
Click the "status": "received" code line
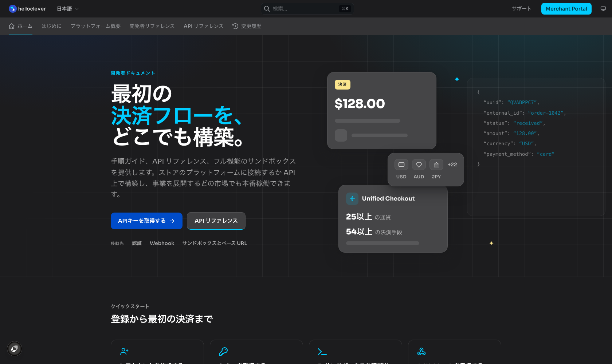514,123
